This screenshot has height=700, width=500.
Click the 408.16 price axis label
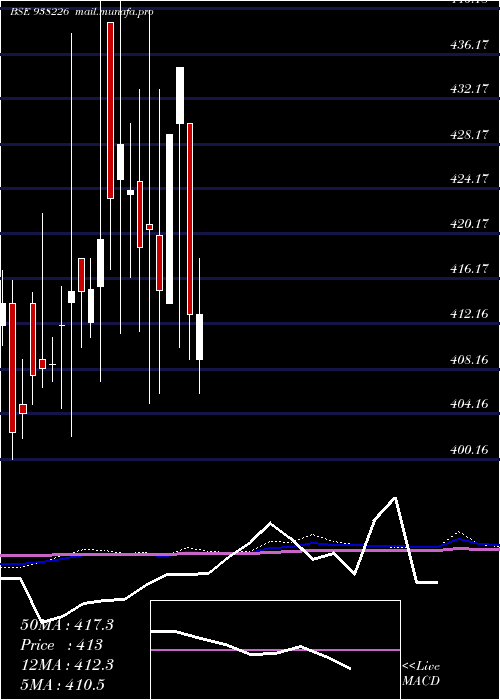(x=467, y=359)
